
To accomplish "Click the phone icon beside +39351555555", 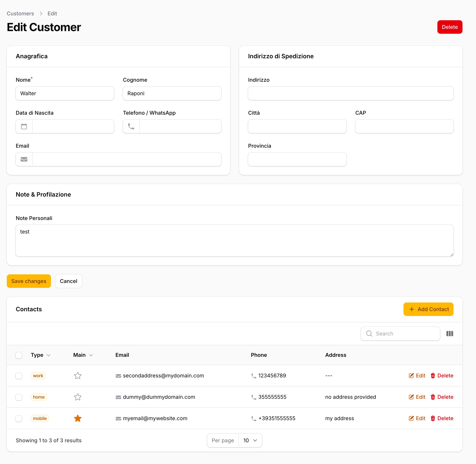I will click(254, 418).
